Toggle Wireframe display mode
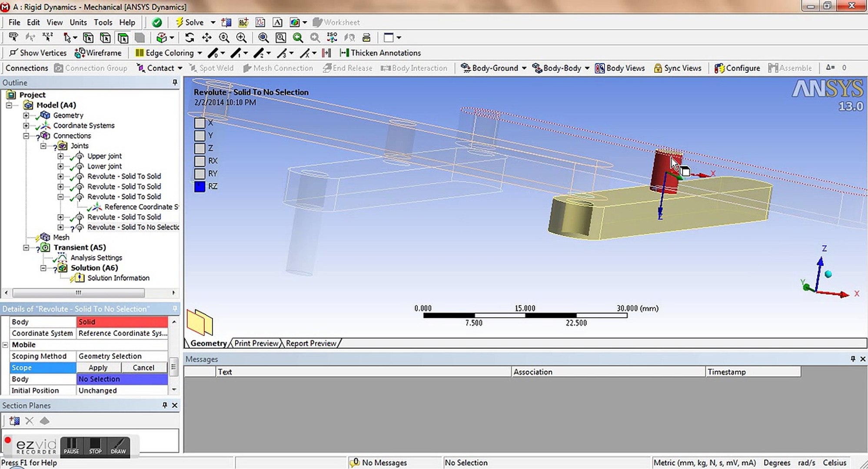Screen dimensions: 868x469 pos(98,53)
